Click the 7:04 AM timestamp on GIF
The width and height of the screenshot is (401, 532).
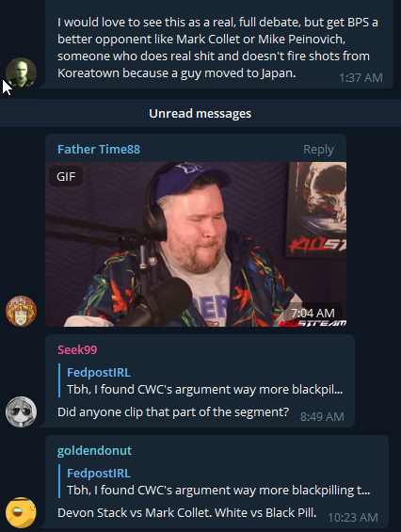click(313, 313)
